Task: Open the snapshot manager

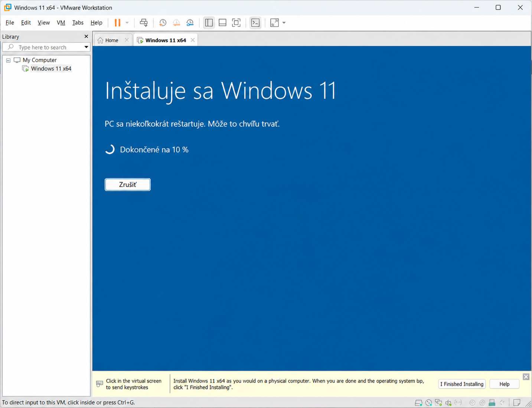Action: pos(190,23)
